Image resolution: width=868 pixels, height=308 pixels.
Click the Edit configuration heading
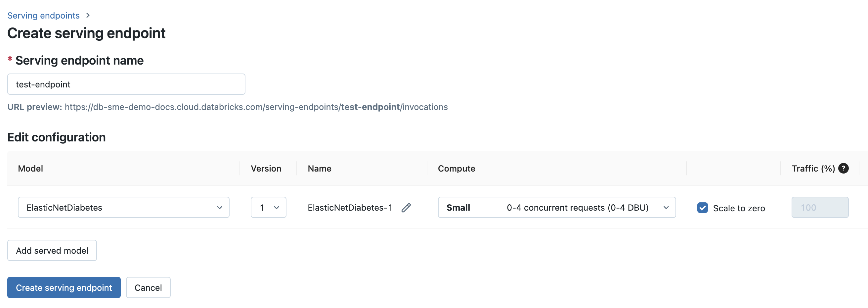[57, 137]
